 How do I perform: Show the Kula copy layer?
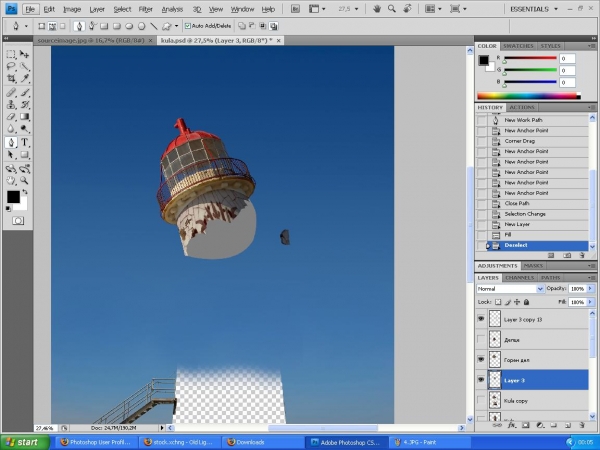[x=481, y=400]
